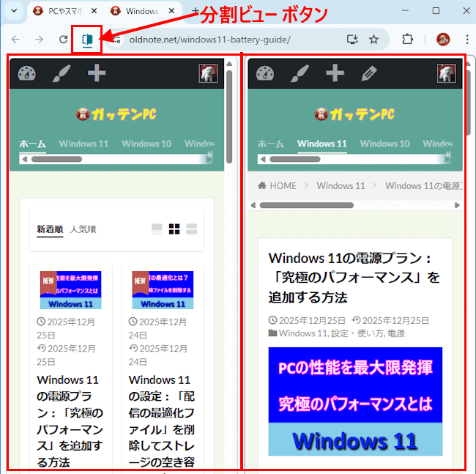
Task: Click the left pane vertical scrollbar
Action: point(229,117)
